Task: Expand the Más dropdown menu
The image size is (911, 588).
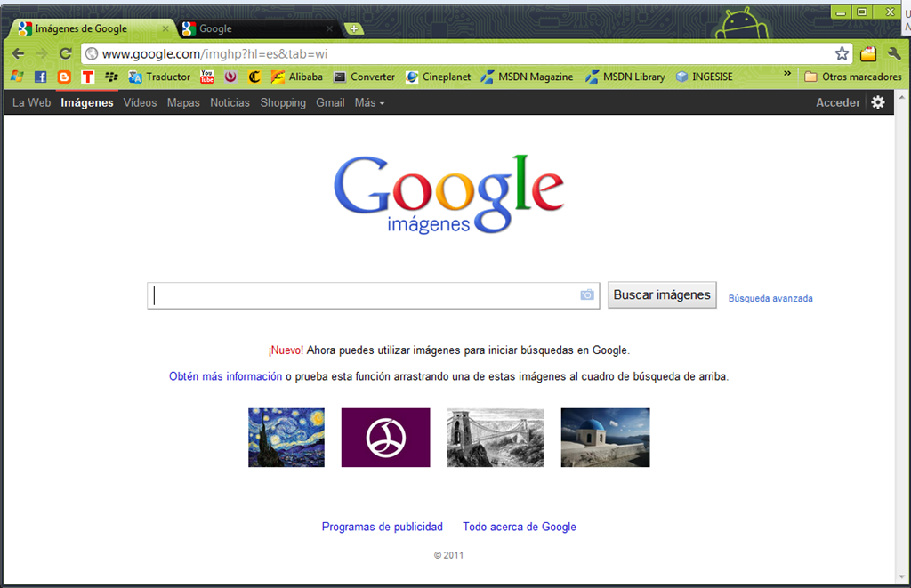Action: [x=369, y=103]
